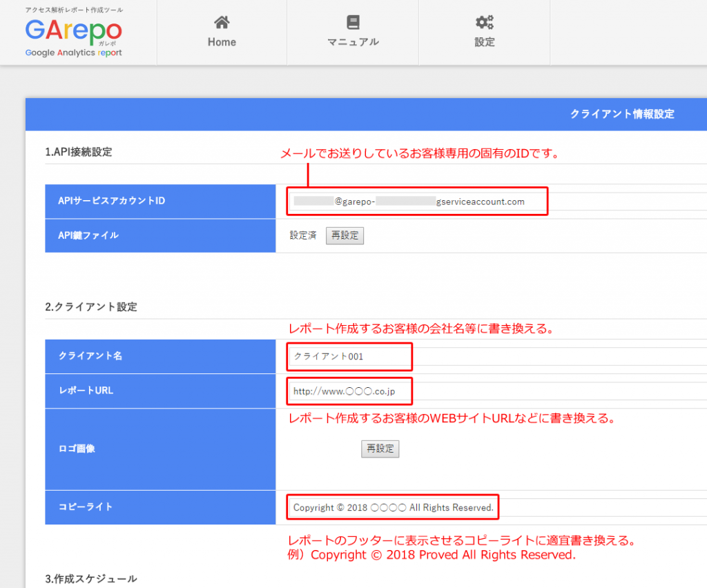The image size is (707, 588).
Task: Click the クライアント名 text field
Action: (350, 357)
